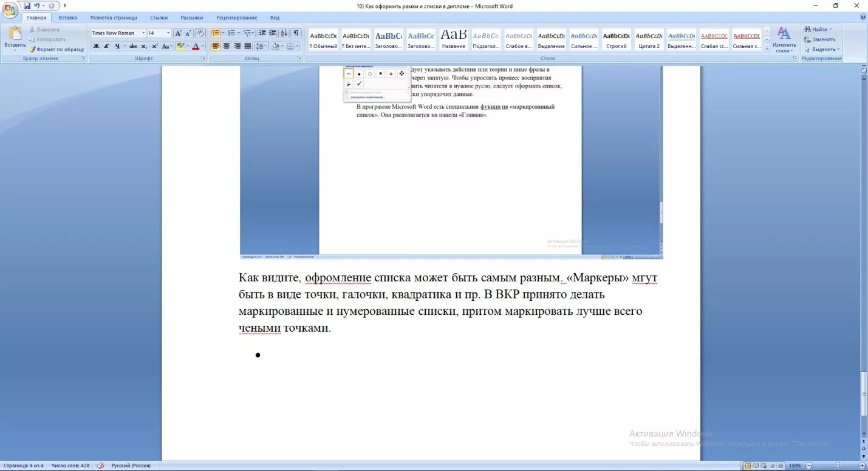868x471 pixels.
Task: Apply the Название style
Action: tap(454, 40)
